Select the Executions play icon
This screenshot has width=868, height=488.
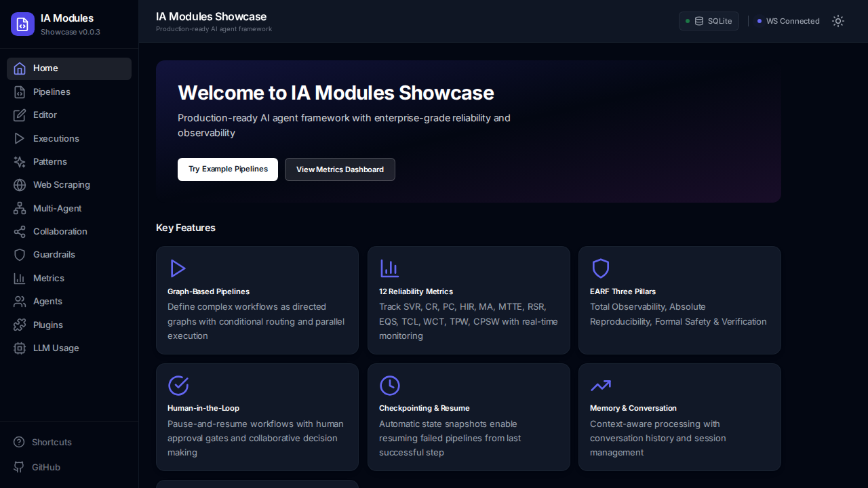click(x=20, y=138)
